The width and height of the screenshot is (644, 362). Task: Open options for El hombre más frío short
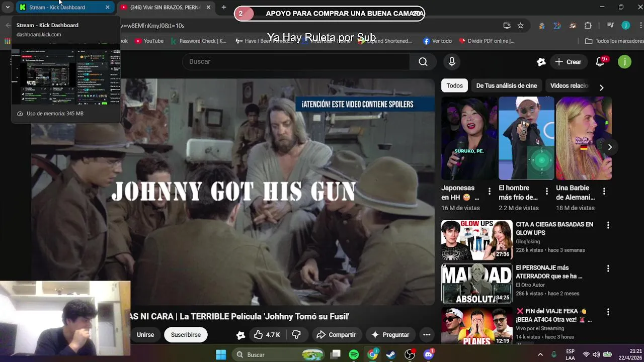(546, 191)
